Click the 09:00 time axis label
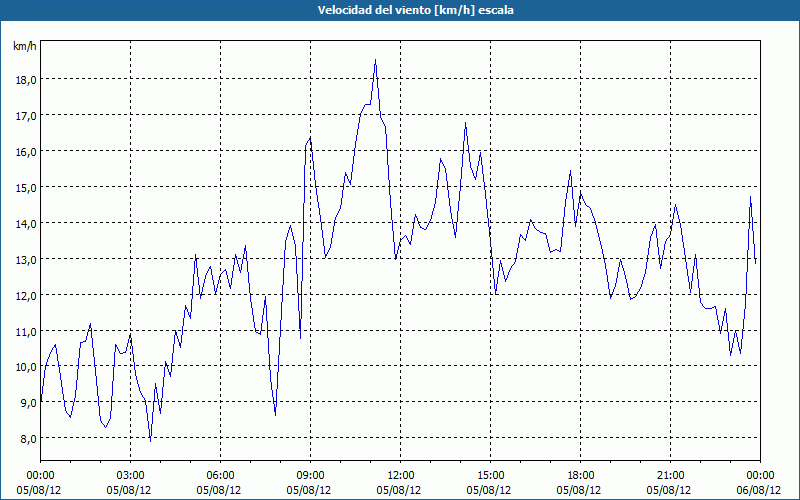 click(310, 476)
